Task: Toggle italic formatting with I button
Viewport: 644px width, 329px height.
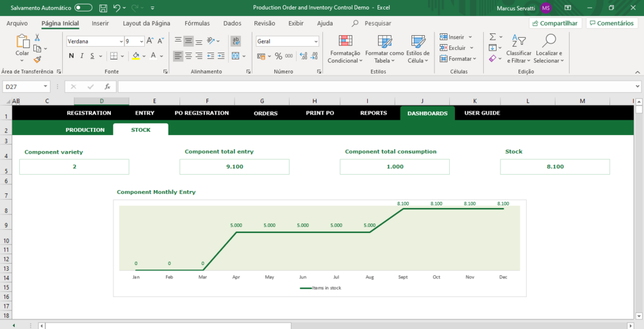Action: 82,56
